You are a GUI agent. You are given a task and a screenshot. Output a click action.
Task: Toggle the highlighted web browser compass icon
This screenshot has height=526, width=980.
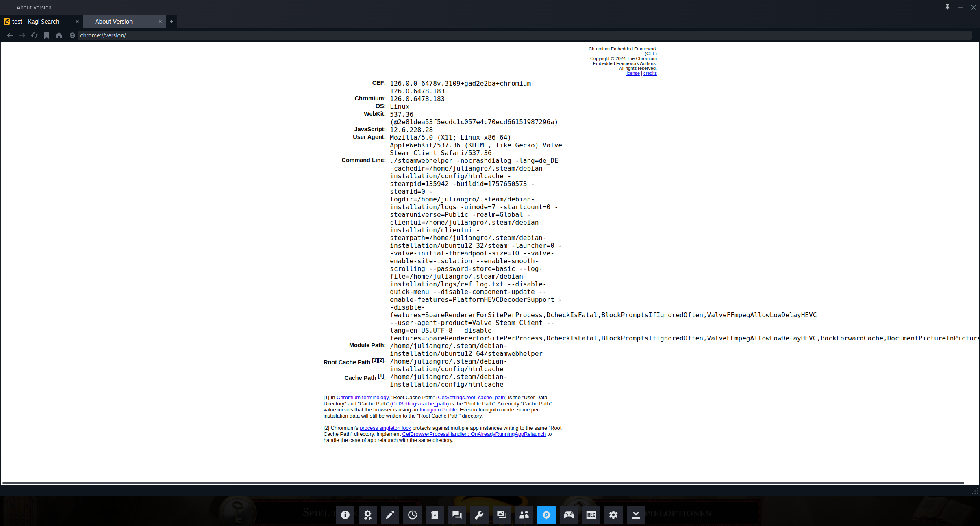tap(546, 515)
